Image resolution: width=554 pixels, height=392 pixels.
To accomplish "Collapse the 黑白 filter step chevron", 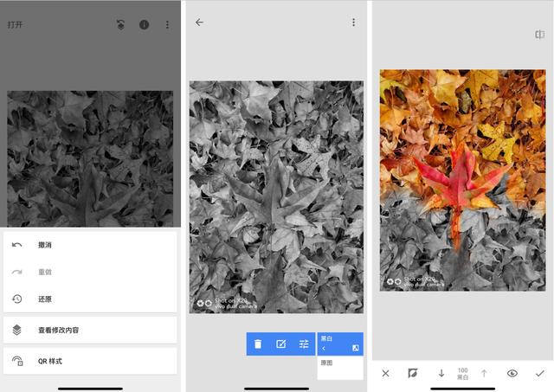I will click(324, 348).
